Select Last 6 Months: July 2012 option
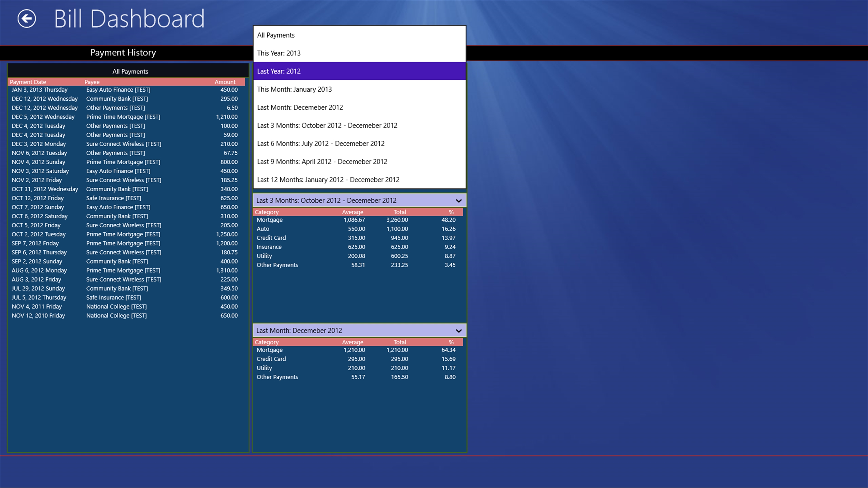The width and height of the screenshot is (868, 488). pos(321,143)
